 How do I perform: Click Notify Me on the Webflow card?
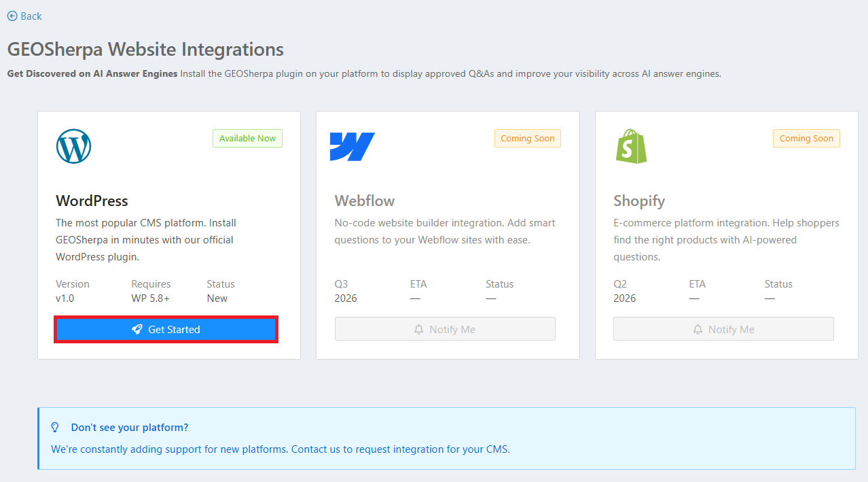(x=445, y=329)
